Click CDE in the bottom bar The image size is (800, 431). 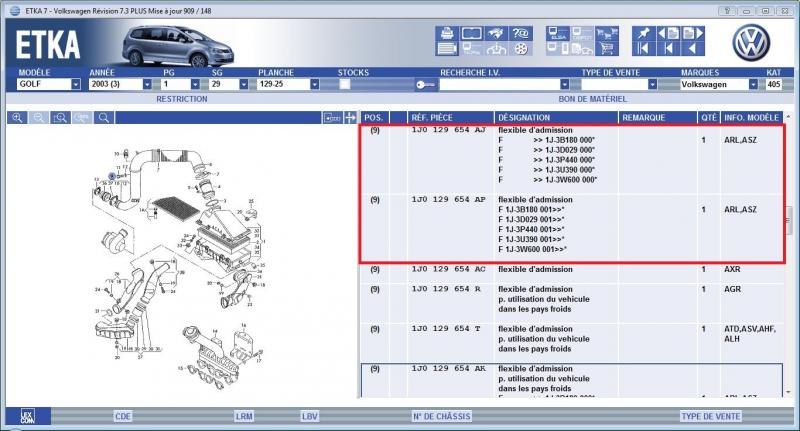(123, 416)
